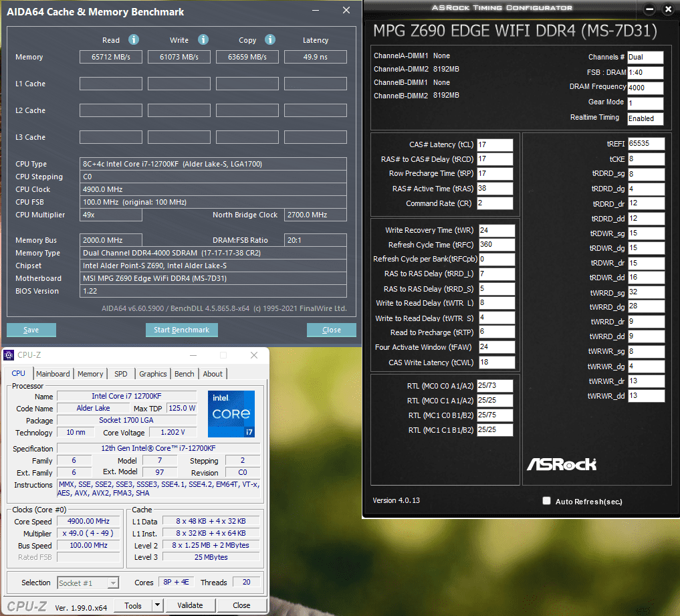Viewport: 680px width, 616px height.
Task: Click the tWRRD_sg field showing 32
Action: 646,292
